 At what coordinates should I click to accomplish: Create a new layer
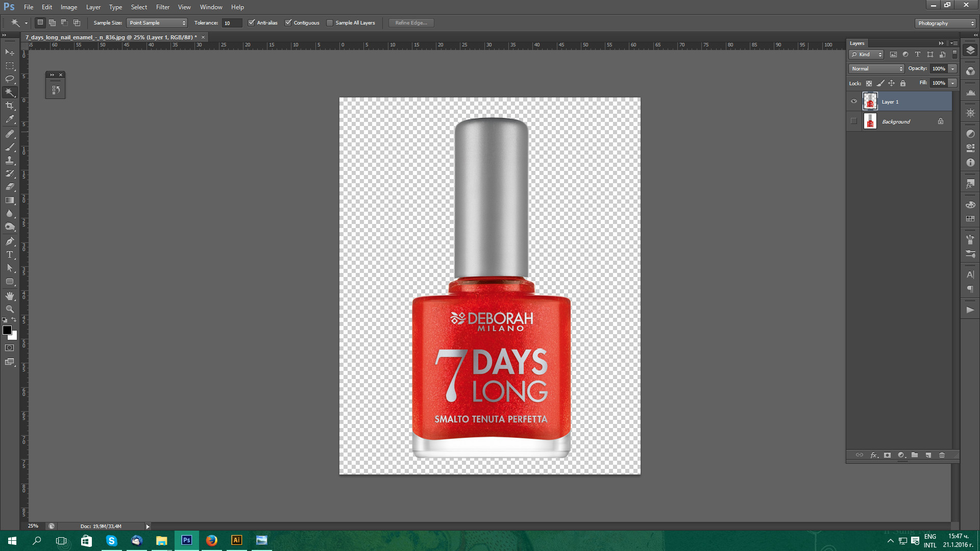pyautogui.click(x=928, y=455)
